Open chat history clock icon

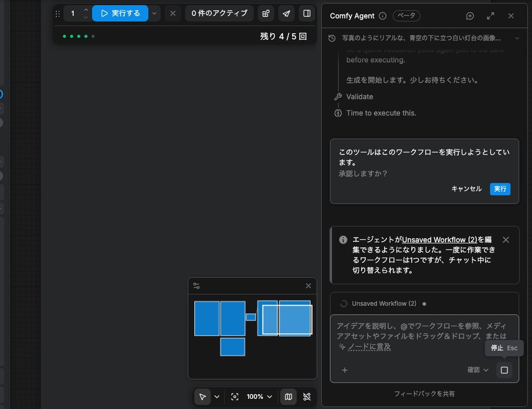coord(332,39)
